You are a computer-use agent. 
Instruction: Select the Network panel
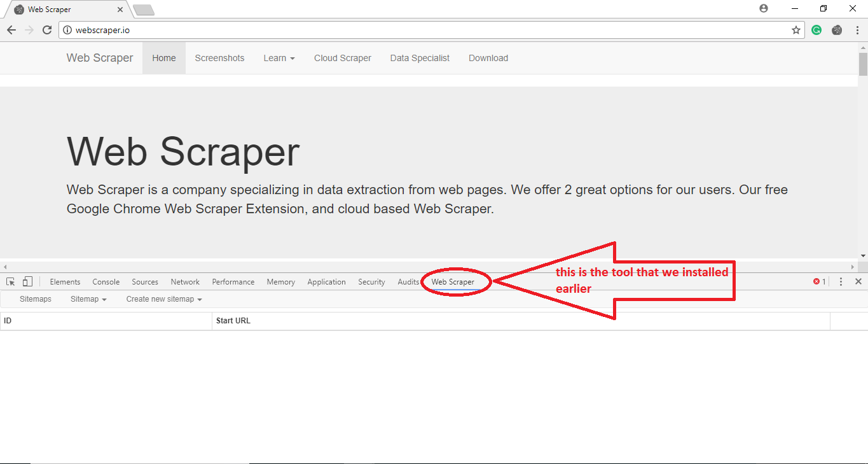tap(185, 281)
